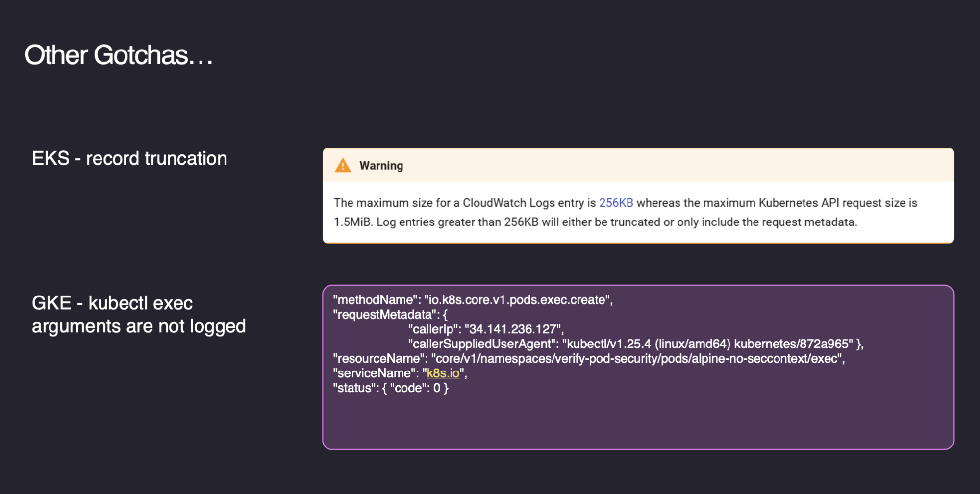Select the "callerSuppliedUserAgent" key

[x=482, y=344]
